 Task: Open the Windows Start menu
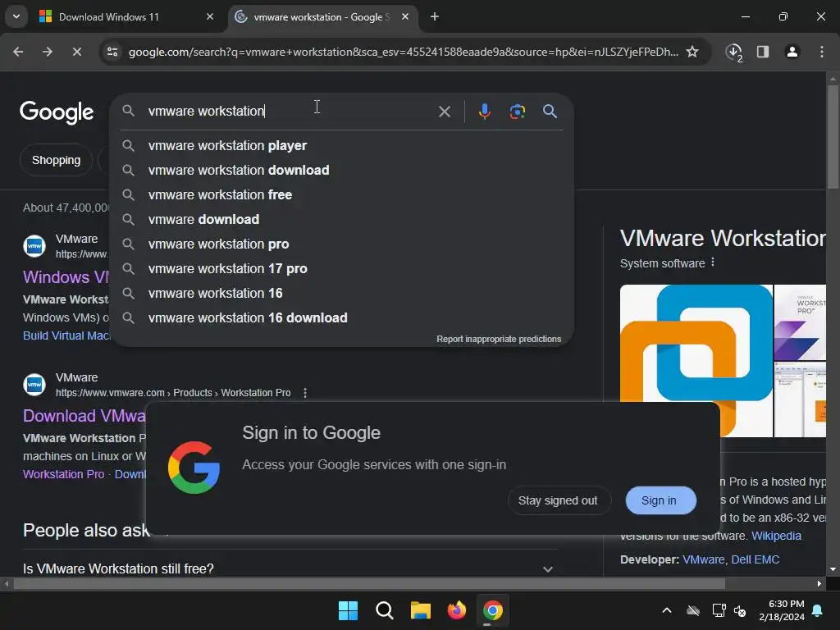click(348, 610)
